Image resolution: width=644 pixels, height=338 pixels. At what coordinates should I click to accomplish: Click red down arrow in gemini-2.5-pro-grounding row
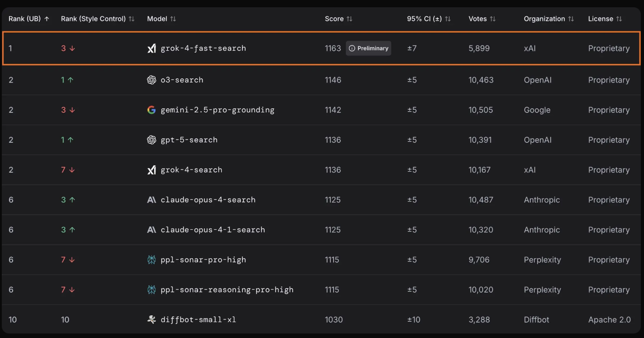coord(72,110)
